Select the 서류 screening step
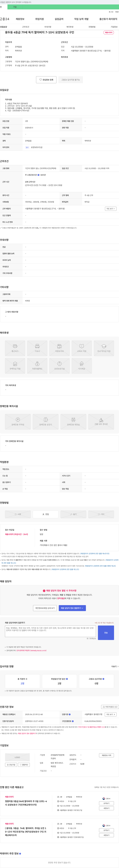Image resolution: width=119 pixels, height=868 pixels. tap(18, 514)
